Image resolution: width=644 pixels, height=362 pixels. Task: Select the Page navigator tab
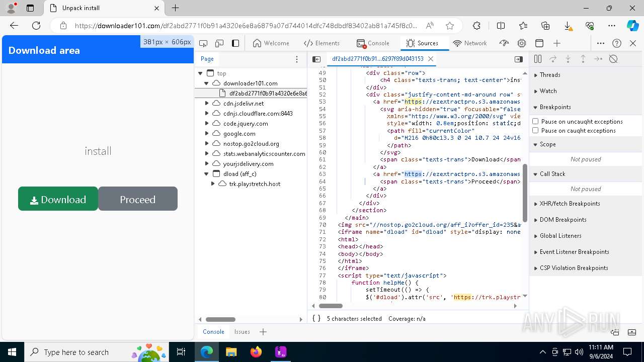207,59
